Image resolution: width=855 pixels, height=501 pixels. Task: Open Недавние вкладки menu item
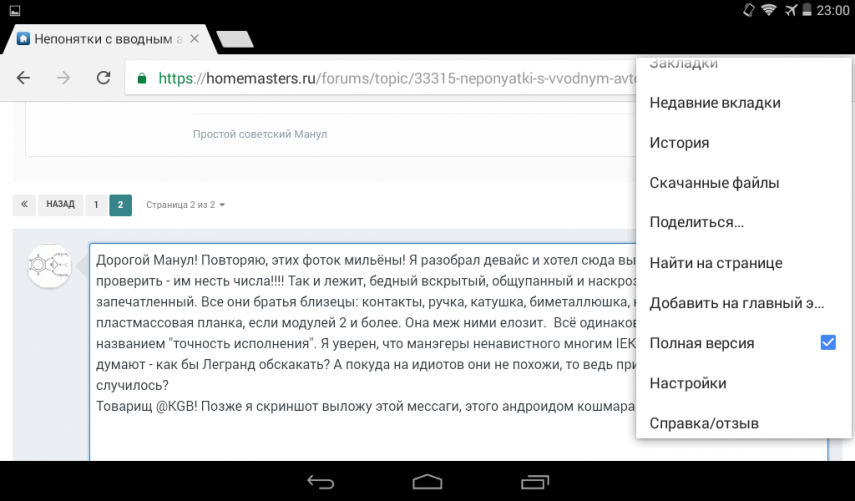point(715,102)
